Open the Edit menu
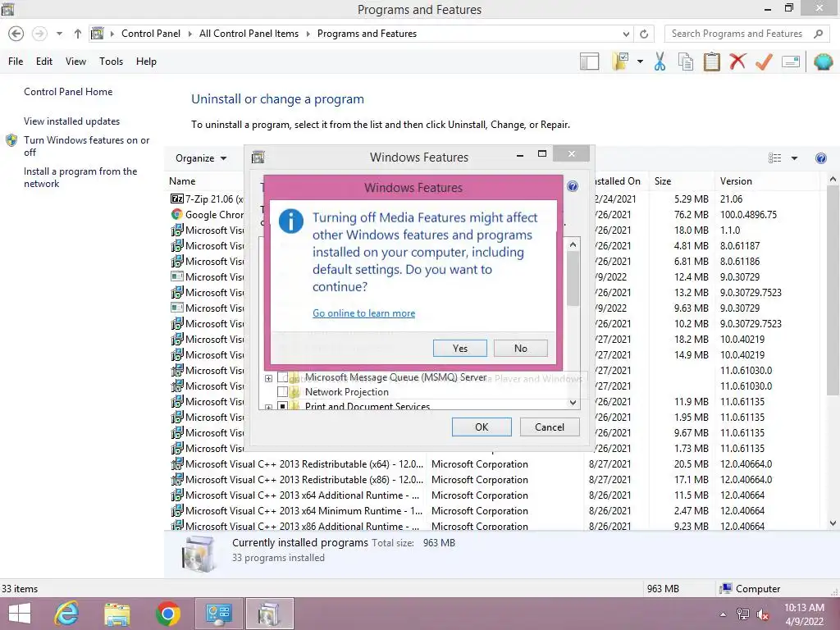This screenshot has height=630, width=840. (x=44, y=62)
